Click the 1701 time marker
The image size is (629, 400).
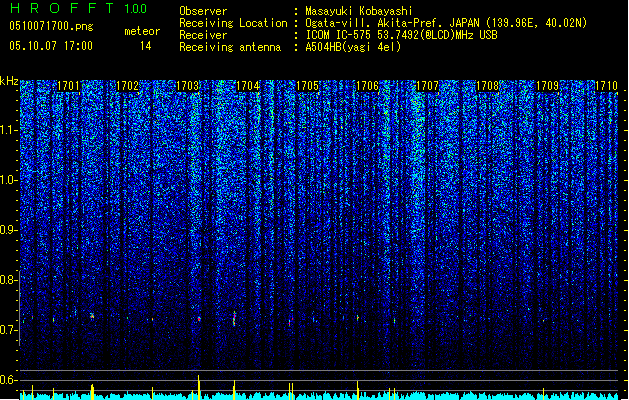point(68,86)
